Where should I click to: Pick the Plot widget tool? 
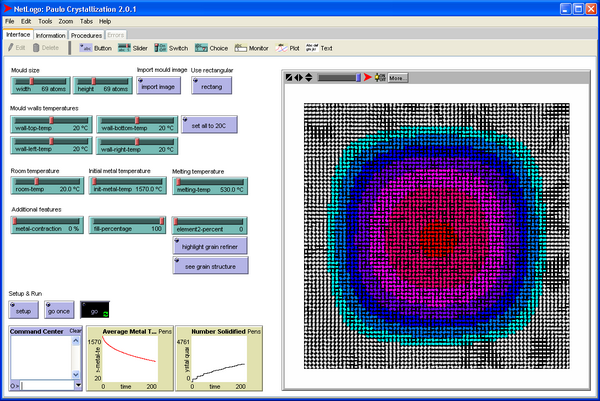287,47
